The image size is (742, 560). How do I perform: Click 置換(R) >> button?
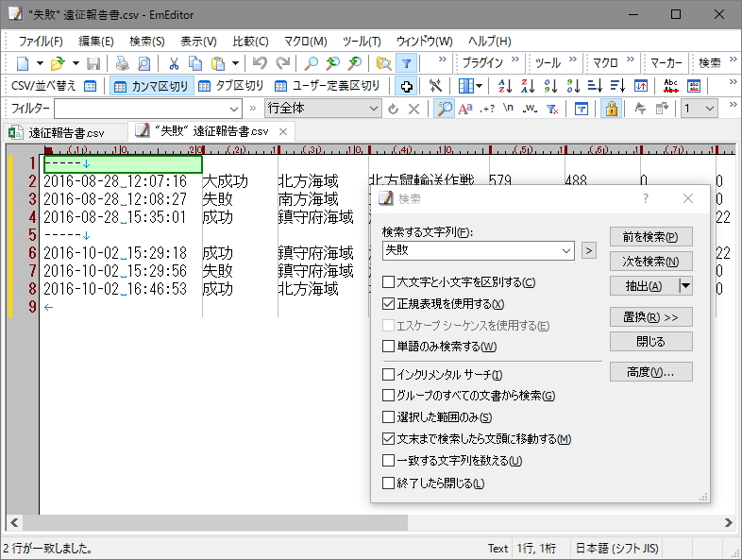click(x=650, y=316)
